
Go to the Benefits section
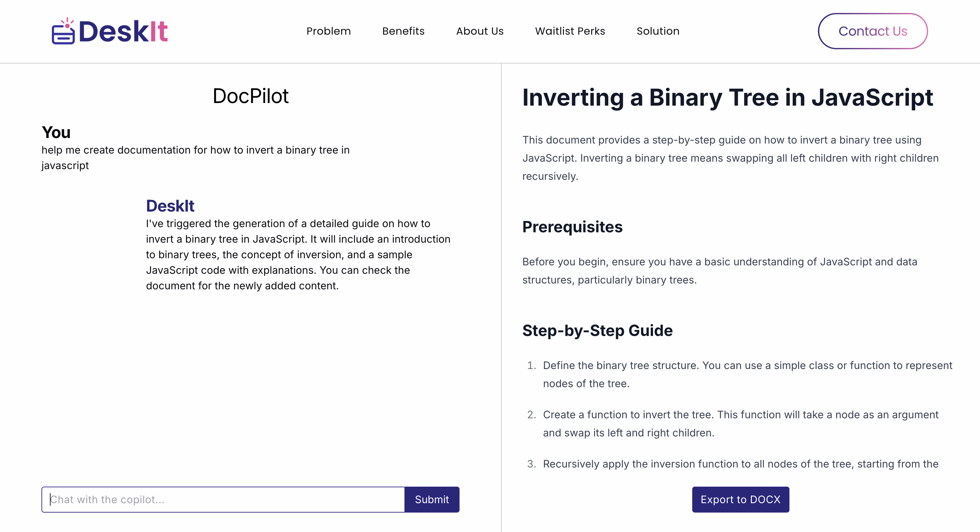(x=403, y=31)
